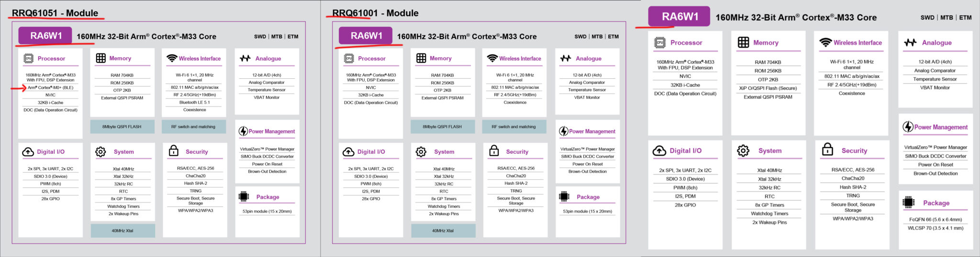Click 'XiP O/QSPI Flash (Secure)' in RA6W1 Memory
Screen dimensions: 980x257
(768, 88)
